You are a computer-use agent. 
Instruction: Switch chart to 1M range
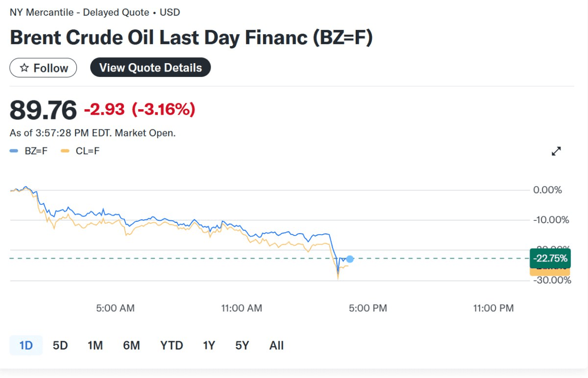(95, 346)
